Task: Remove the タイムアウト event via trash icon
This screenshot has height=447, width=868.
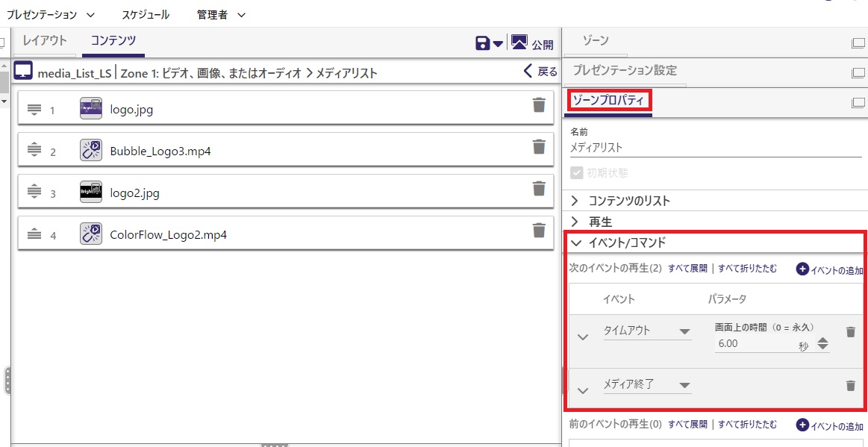Action: tap(850, 332)
